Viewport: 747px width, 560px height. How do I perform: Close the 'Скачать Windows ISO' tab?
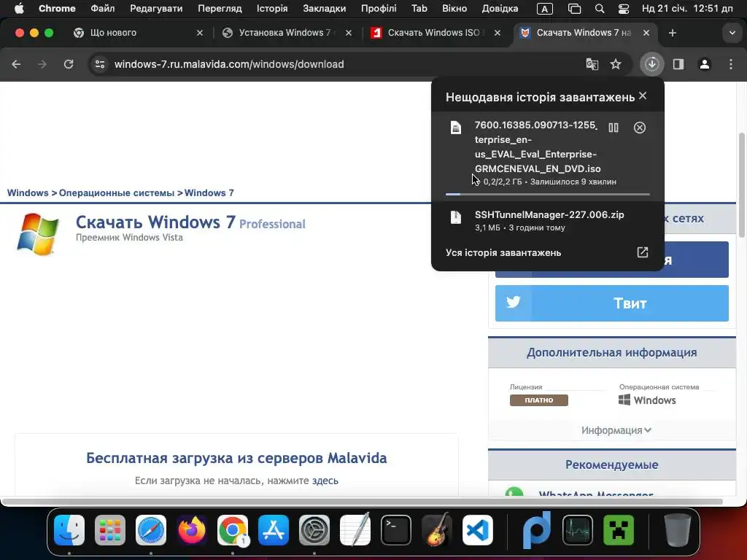(498, 33)
